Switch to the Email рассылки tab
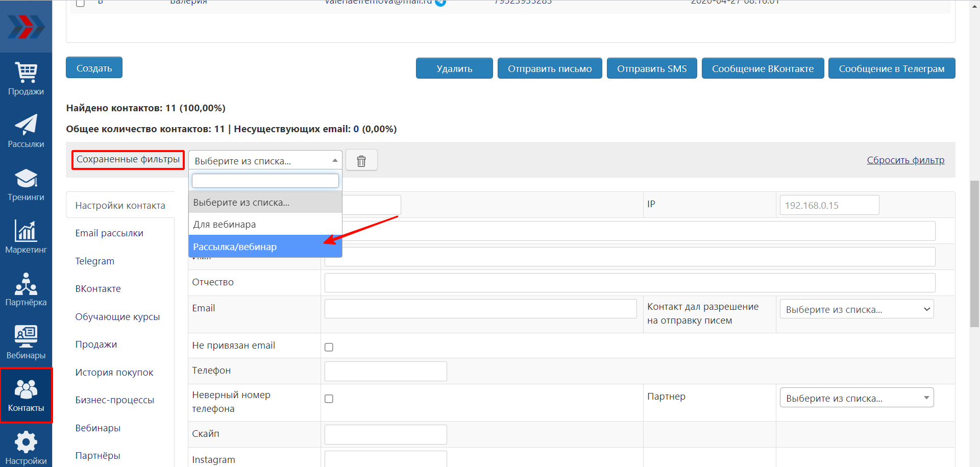The height and width of the screenshot is (467, 980). pyautogui.click(x=109, y=233)
